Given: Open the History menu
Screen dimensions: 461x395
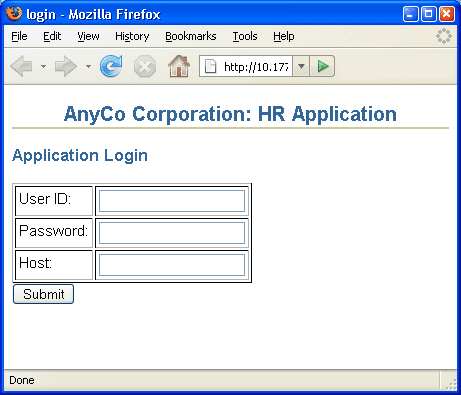Looking at the screenshot, I should (x=132, y=36).
